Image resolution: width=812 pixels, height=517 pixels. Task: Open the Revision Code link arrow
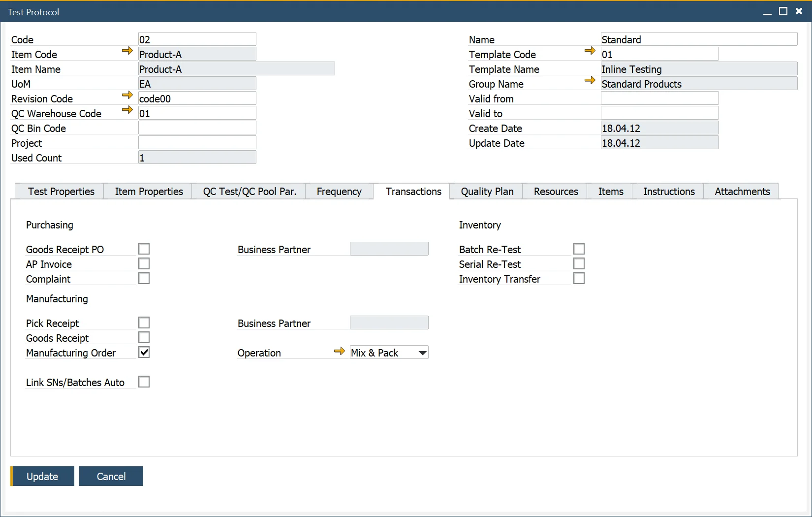pyautogui.click(x=127, y=95)
